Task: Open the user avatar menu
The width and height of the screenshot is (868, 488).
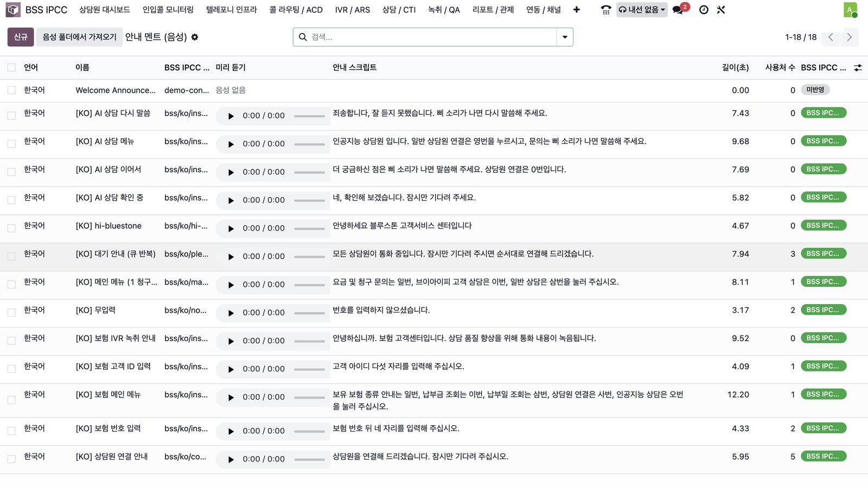Action: point(850,10)
